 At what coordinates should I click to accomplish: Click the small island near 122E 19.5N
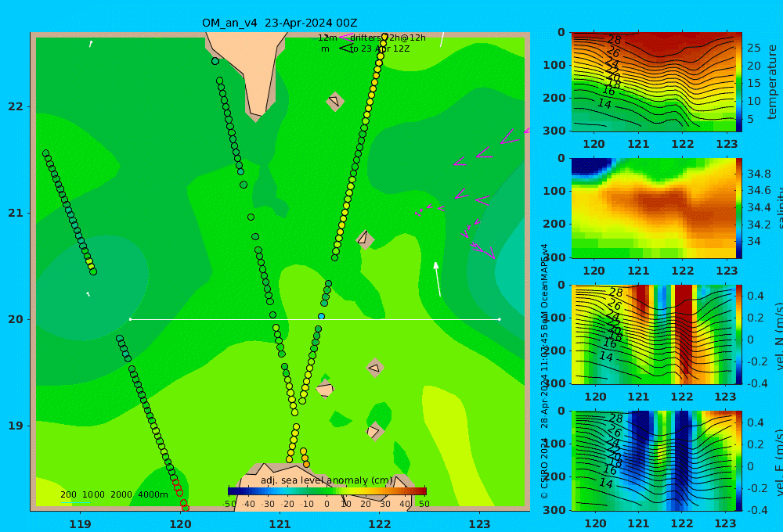375,368
